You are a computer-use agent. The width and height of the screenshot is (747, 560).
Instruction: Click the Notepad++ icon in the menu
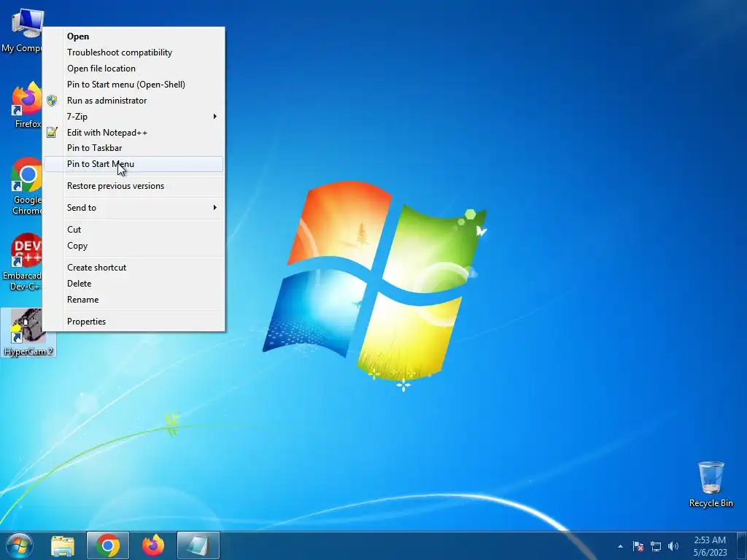(x=52, y=133)
